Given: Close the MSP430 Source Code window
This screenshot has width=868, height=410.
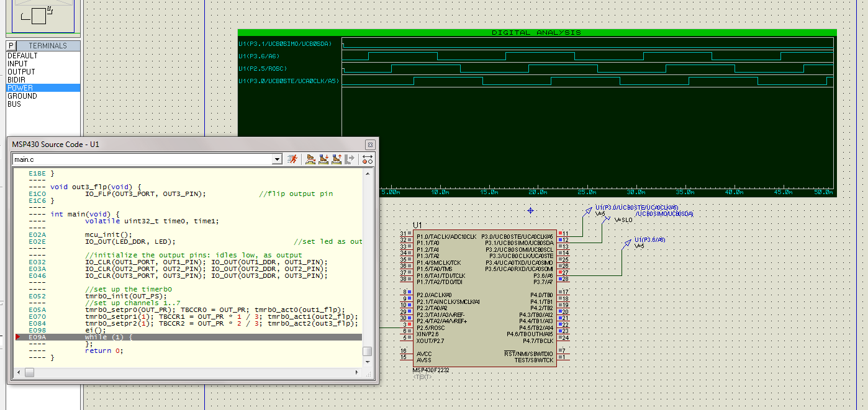Looking at the screenshot, I should tap(370, 145).
